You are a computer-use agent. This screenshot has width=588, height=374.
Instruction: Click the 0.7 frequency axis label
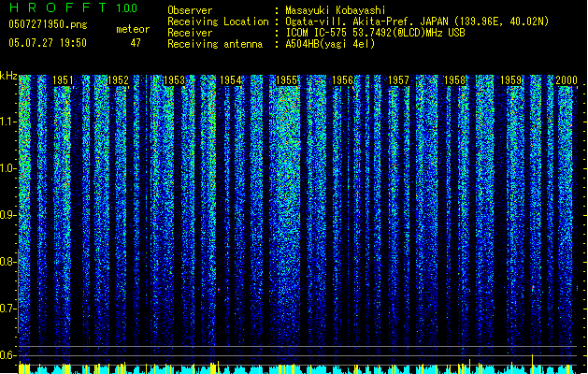[7, 309]
